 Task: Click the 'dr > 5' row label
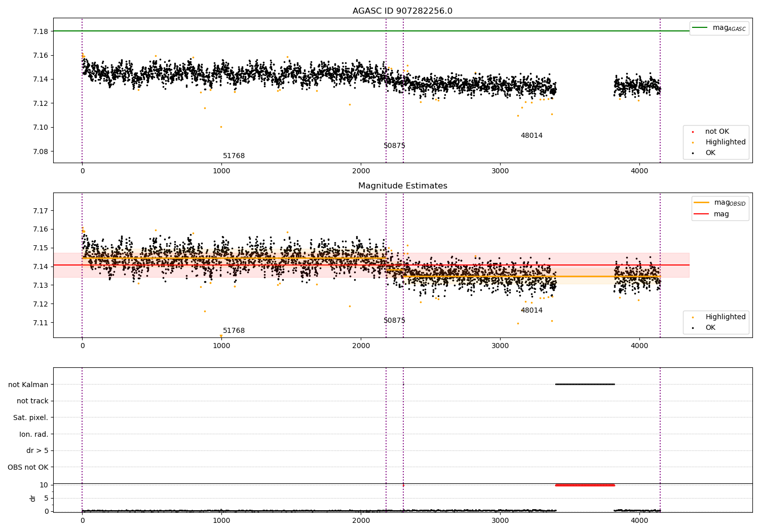tap(37, 451)
